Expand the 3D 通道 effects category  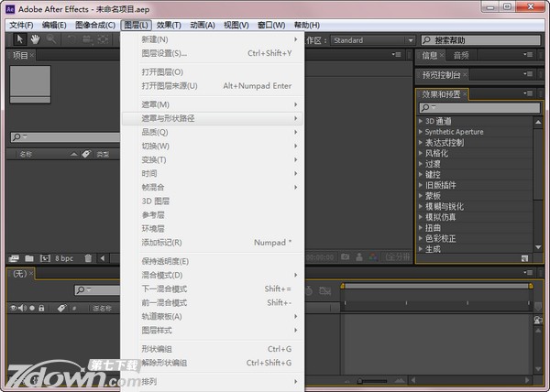click(x=420, y=121)
